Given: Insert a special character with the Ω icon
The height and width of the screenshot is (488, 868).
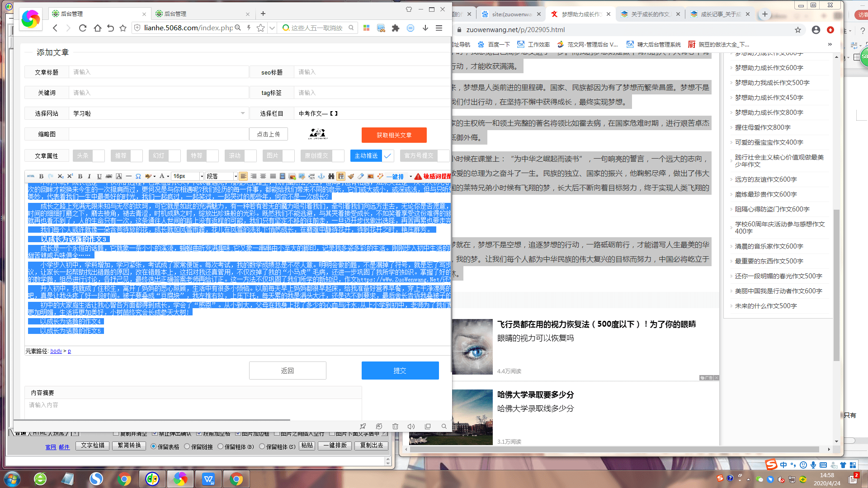Looking at the screenshot, I should tap(138, 176).
